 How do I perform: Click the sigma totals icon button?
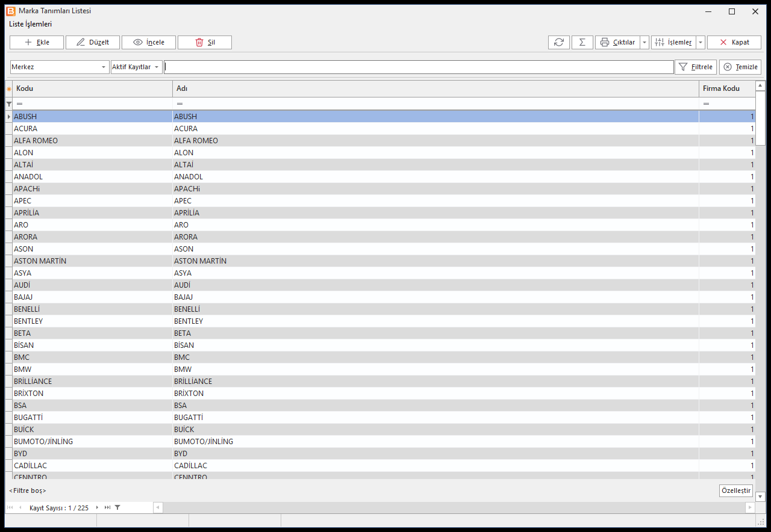(582, 42)
